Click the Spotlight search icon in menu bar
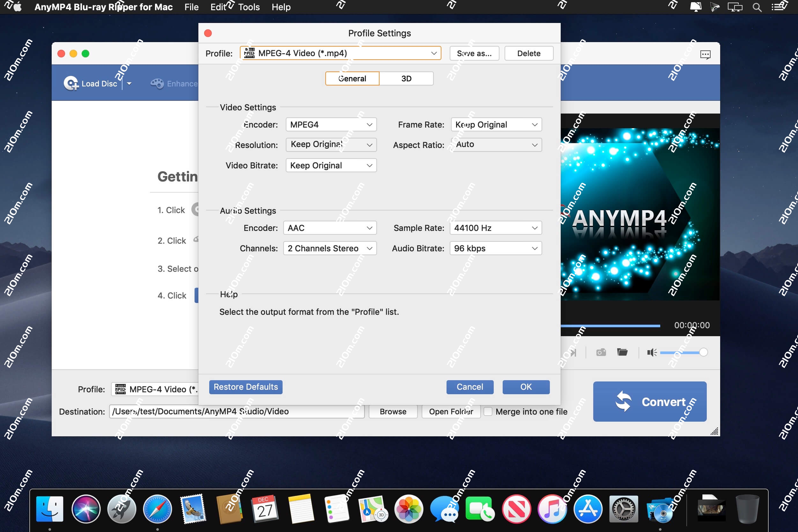 (757, 7)
